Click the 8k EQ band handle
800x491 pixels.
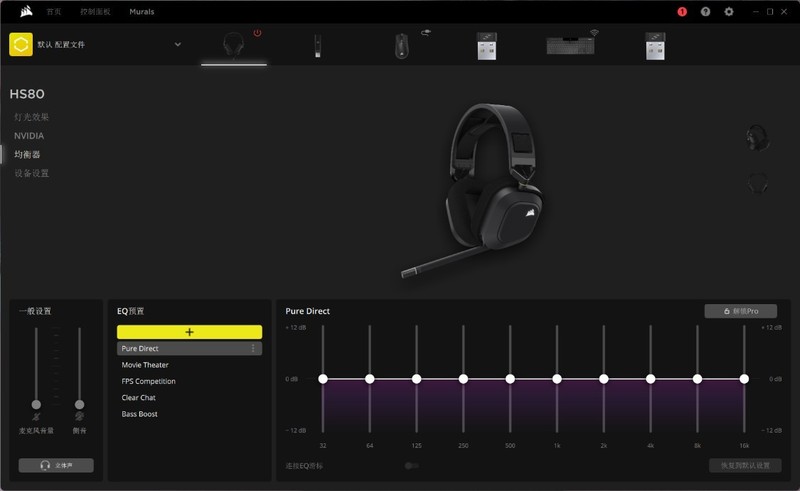697,379
